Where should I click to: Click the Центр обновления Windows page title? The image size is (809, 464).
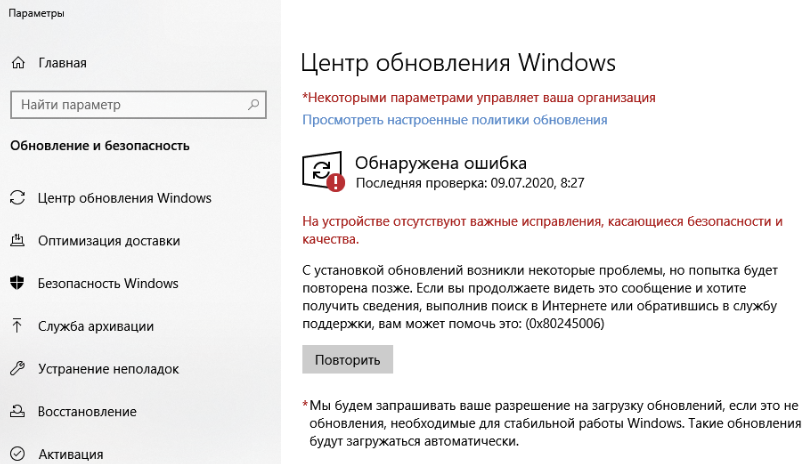click(x=458, y=63)
